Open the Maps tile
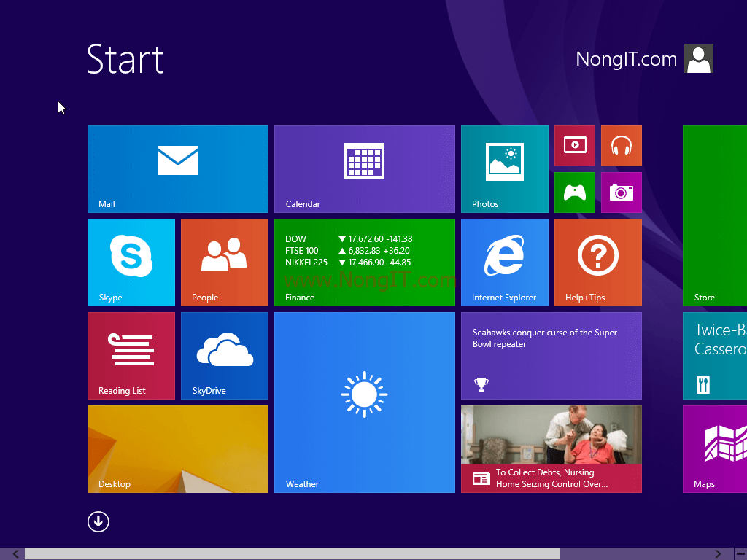 (715, 449)
